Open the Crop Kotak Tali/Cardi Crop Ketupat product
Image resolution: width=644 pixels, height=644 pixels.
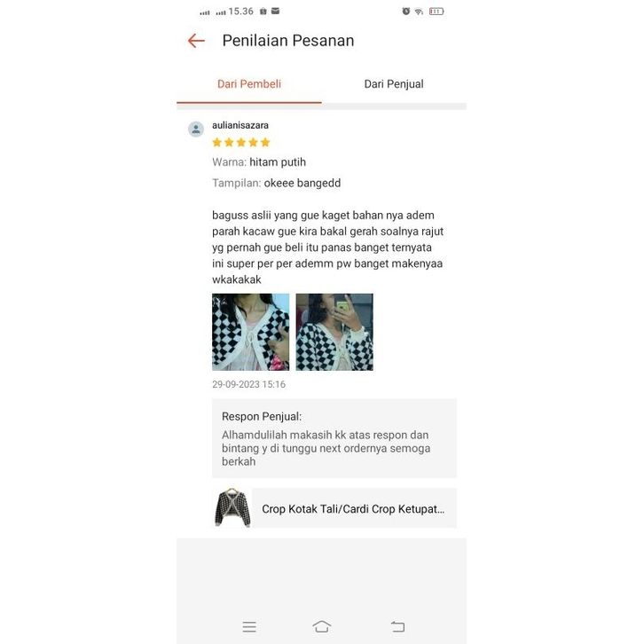pyautogui.click(x=353, y=509)
